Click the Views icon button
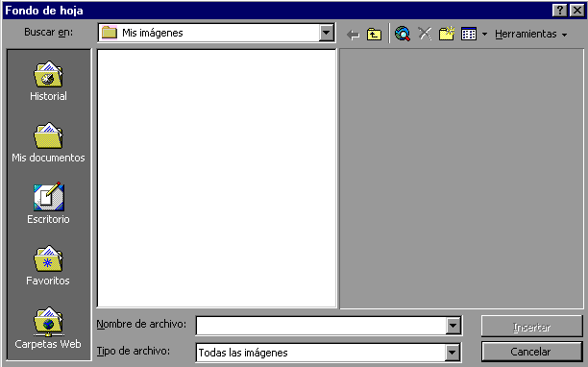The width and height of the screenshot is (588, 367). coord(469,35)
